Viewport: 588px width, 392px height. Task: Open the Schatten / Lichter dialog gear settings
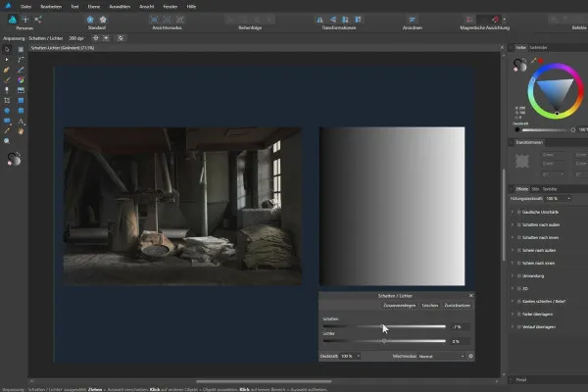tap(470, 356)
